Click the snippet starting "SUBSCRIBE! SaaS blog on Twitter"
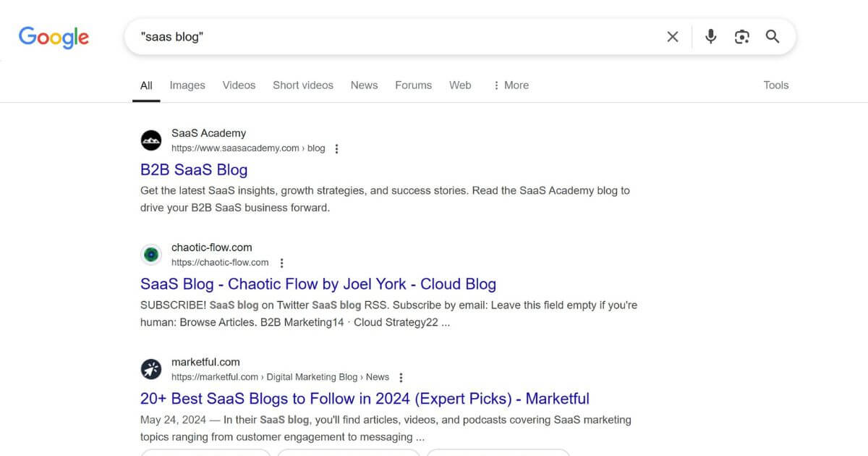 click(388, 314)
